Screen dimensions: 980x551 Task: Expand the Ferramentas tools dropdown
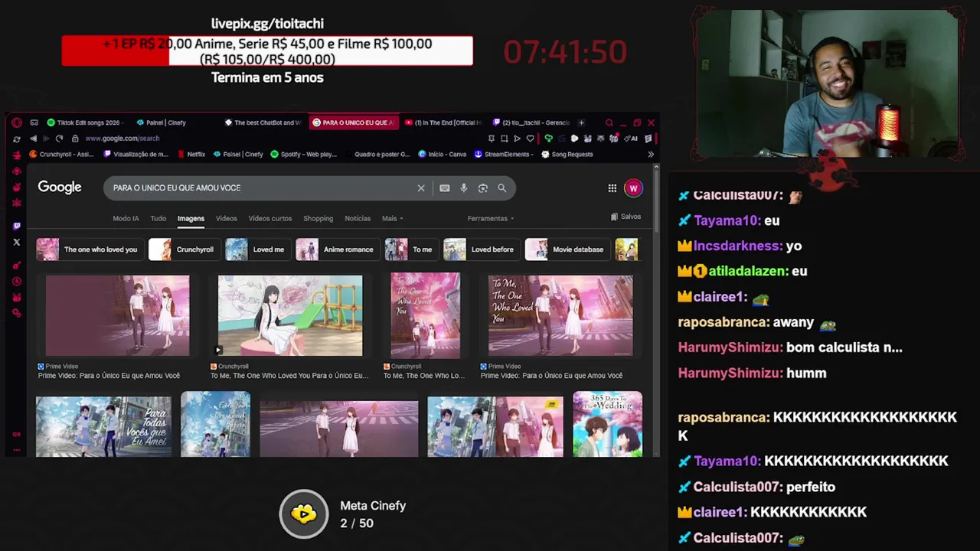click(x=490, y=219)
